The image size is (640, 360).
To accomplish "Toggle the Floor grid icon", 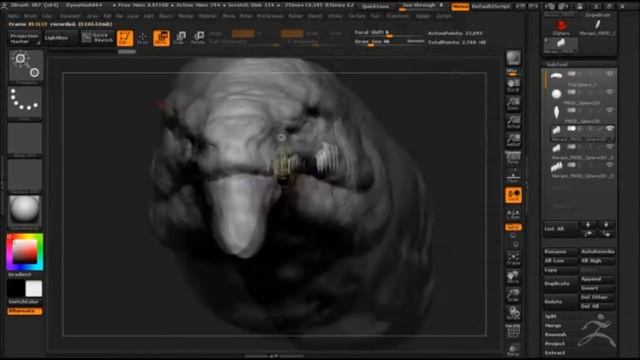I will [513, 177].
